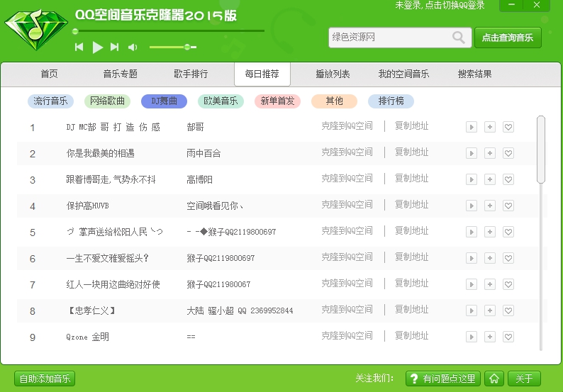Screen dimensions: 563x392
Task: Select the 欧美音乐 category tag
Action: [x=221, y=101]
